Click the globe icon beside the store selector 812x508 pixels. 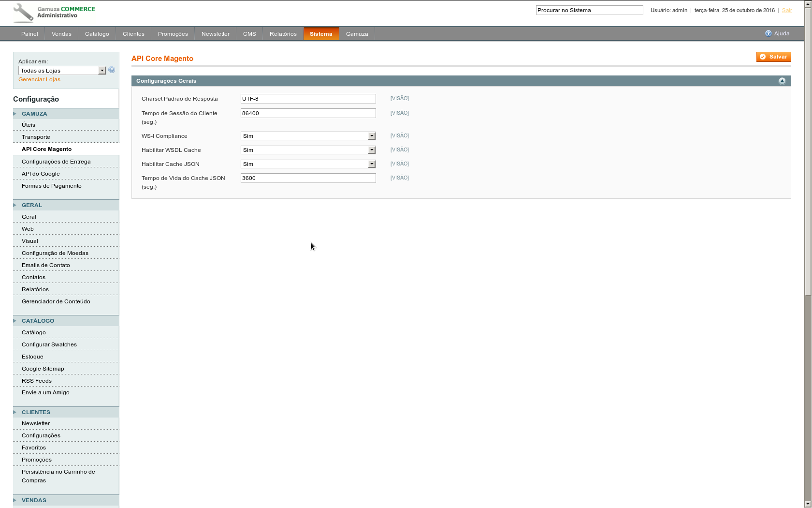111,70
